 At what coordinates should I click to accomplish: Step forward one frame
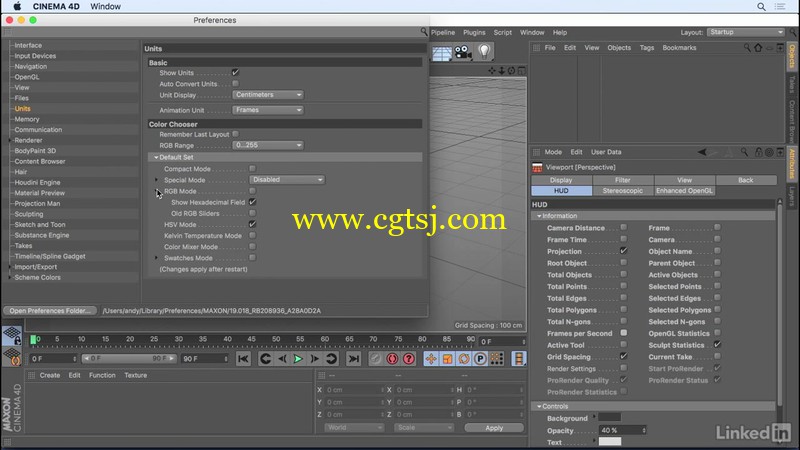pyautogui.click(x=314, y=359)
